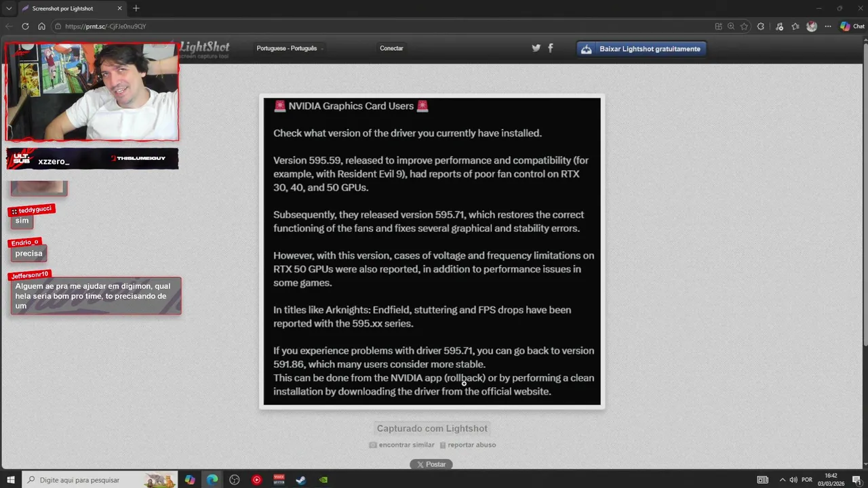
Task: Switch the POR keyboard language
Action: tap(807, 480)
